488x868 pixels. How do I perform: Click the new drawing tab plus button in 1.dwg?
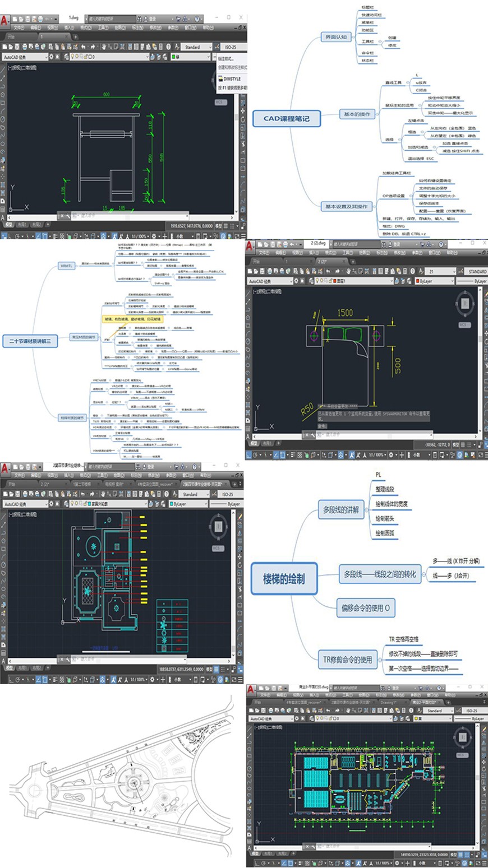(75, 37)
